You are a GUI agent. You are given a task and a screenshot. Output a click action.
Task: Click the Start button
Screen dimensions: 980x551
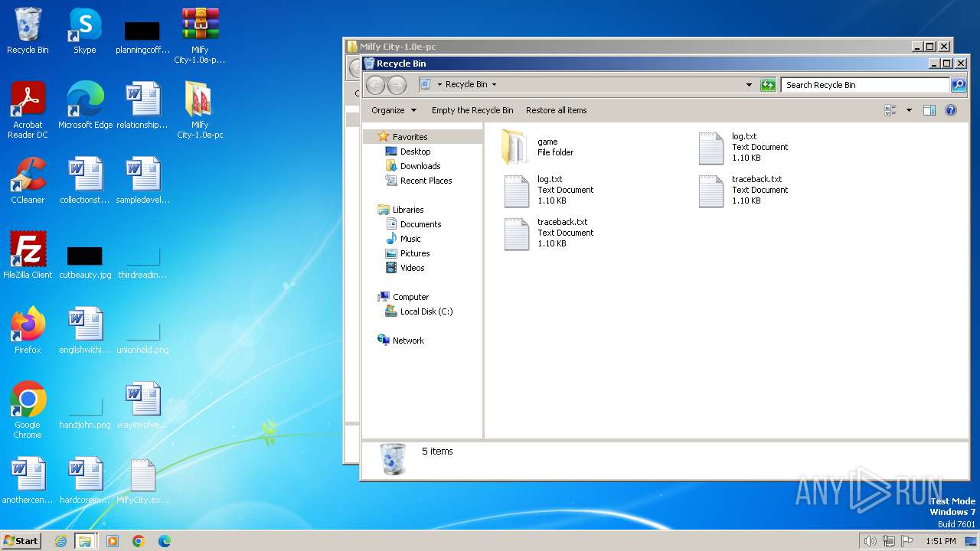21,541
